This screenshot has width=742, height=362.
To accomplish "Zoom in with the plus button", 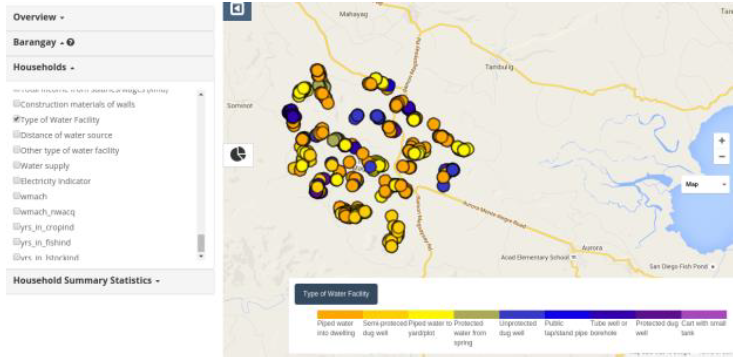I will [722, 141].
